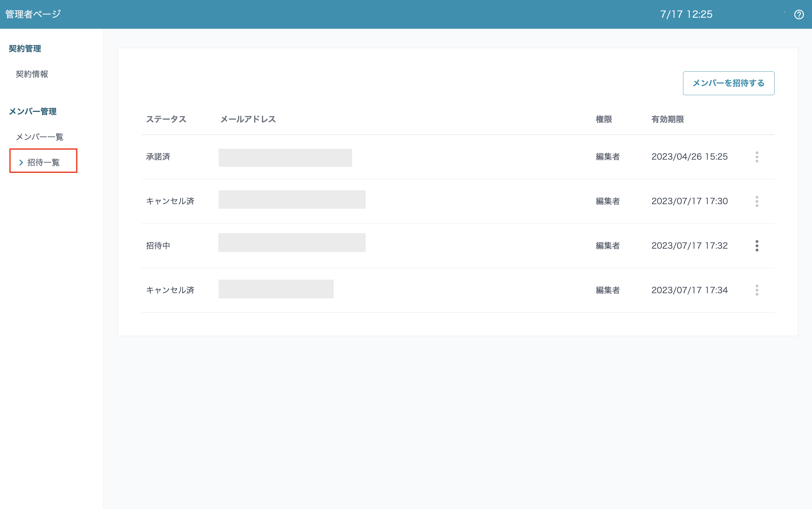This screenshot has width=812, height=509.
Task: Click 権限 column header
Action: pyautogui.click(x=603, y=119)
